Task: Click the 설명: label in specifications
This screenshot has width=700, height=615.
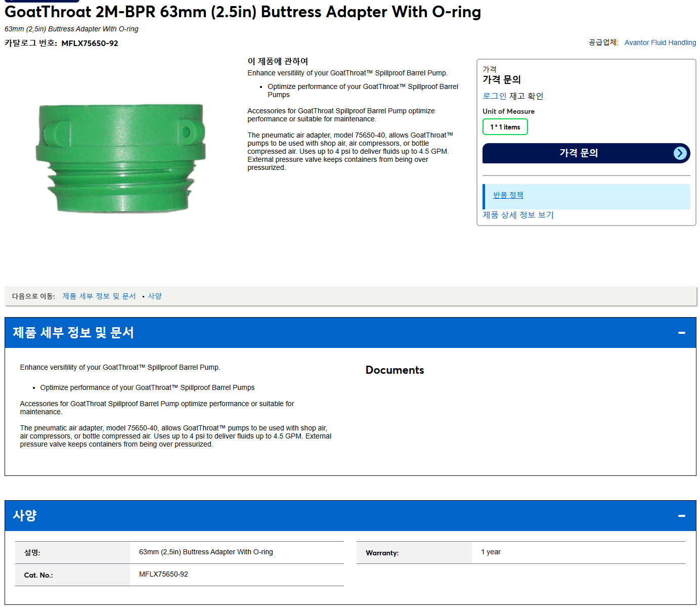Action: [32, 553]
